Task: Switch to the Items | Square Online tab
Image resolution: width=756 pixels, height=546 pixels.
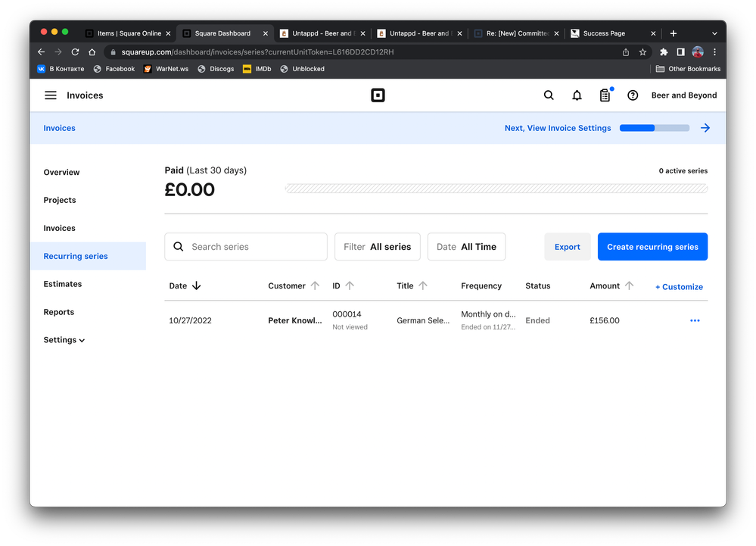Action: click(125, 33)
